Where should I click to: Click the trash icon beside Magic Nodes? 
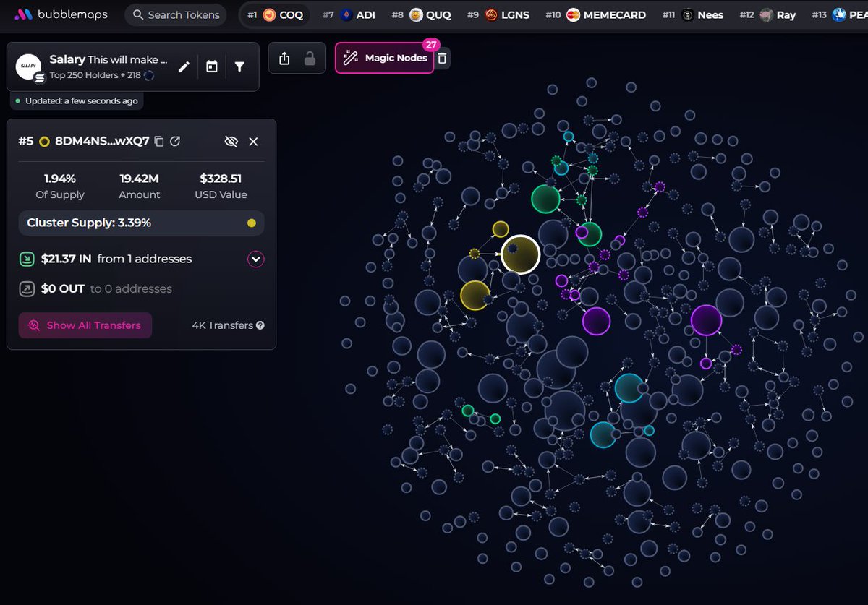tap(443, 58)
